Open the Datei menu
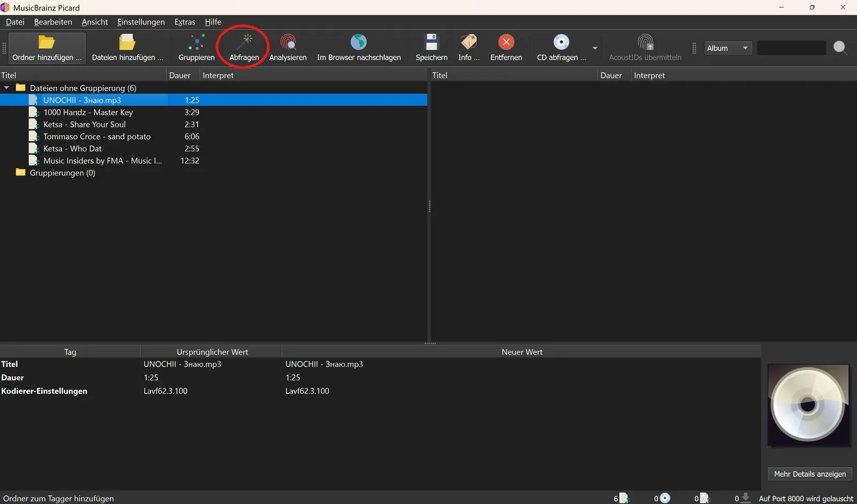 point(15,22)
